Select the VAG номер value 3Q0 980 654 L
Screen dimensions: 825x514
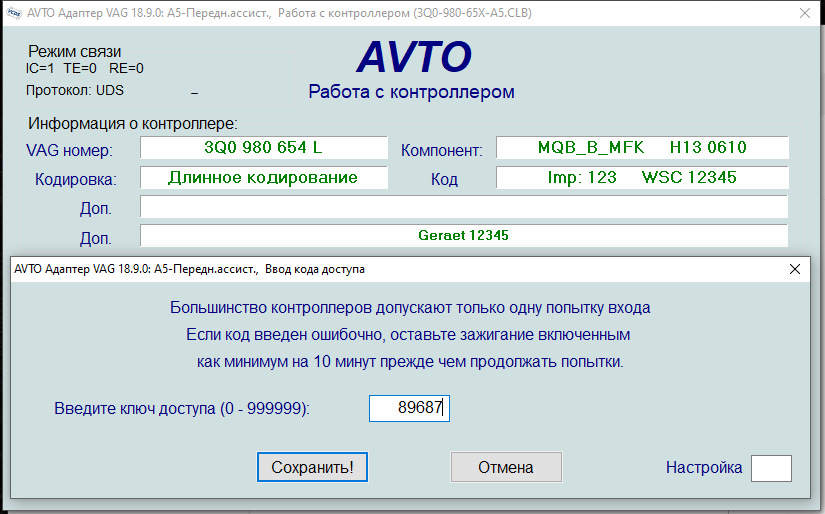click(264, 147)
